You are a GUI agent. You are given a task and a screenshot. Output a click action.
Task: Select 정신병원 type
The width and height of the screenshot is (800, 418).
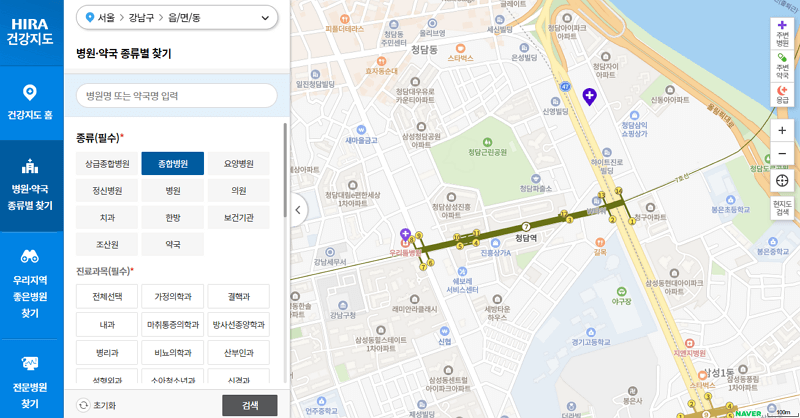(x=107, y=190)
